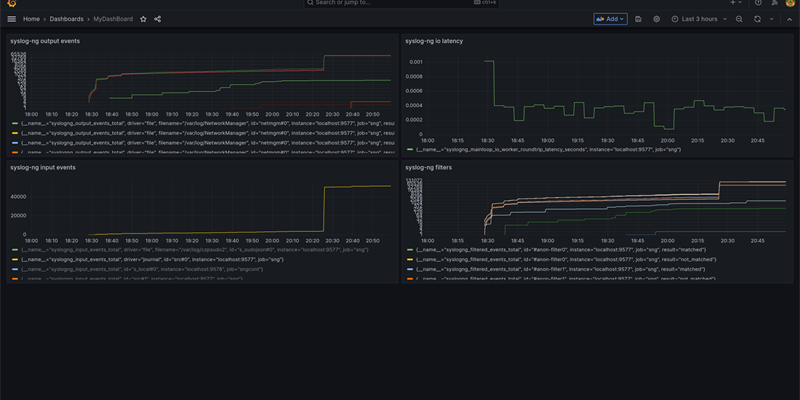Open the refresh interval dropdown arrow
The image size is (800, 400).
point(771,19)
